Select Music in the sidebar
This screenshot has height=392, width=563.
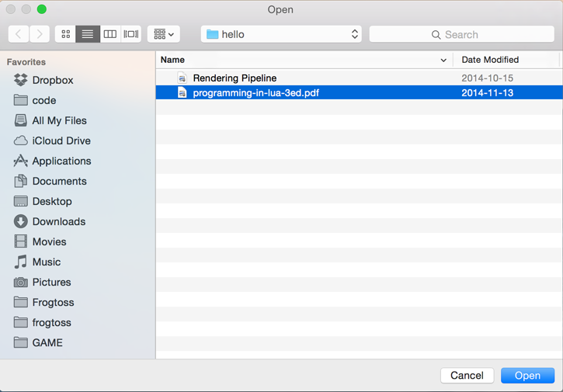46,262
